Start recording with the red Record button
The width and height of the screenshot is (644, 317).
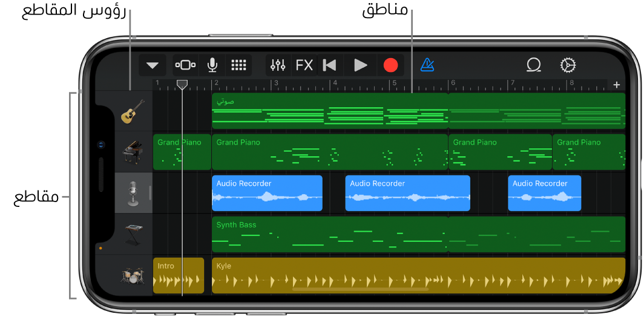pos(391,65)
